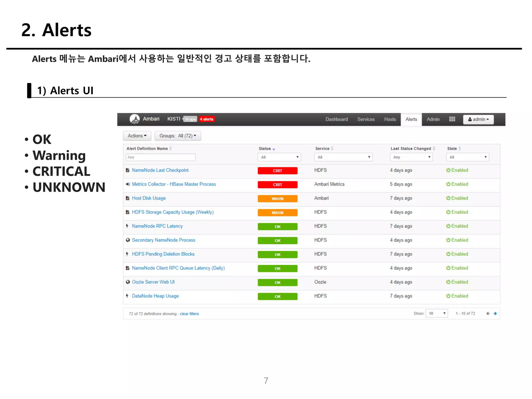Click document icon beside NameNode Last Checkpoint
The image size is (532, 399).
[128, 170]
